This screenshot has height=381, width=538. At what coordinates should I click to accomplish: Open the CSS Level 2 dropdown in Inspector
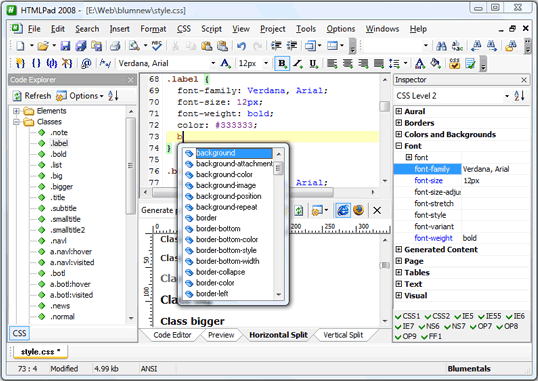coord(507,96)
